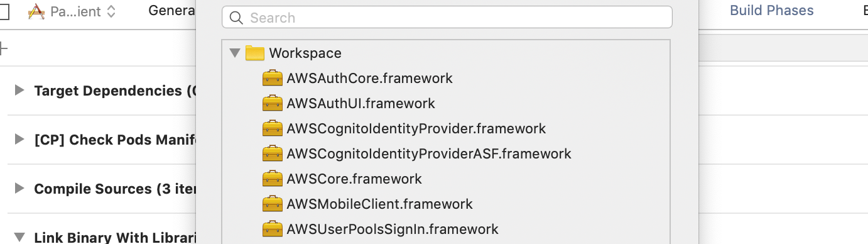The height and width of the screenshot is (244, 868).
Task: Select AWSCore.framework in the list
Action: coord(354,179)
